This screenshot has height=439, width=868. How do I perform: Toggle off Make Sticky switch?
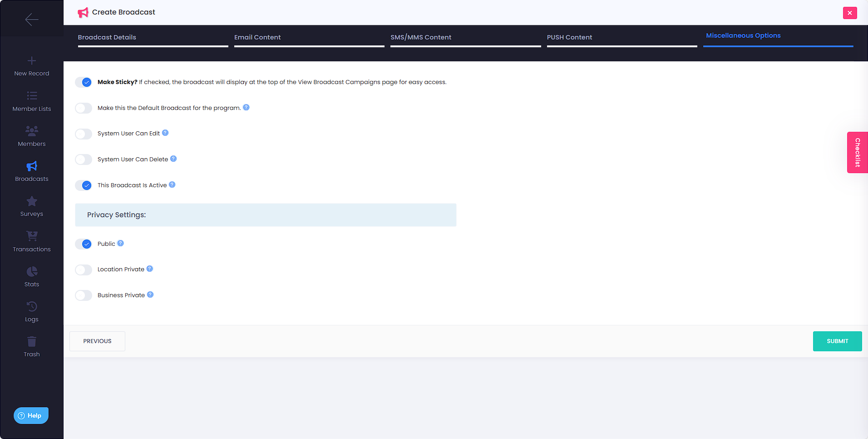(84, 82)
